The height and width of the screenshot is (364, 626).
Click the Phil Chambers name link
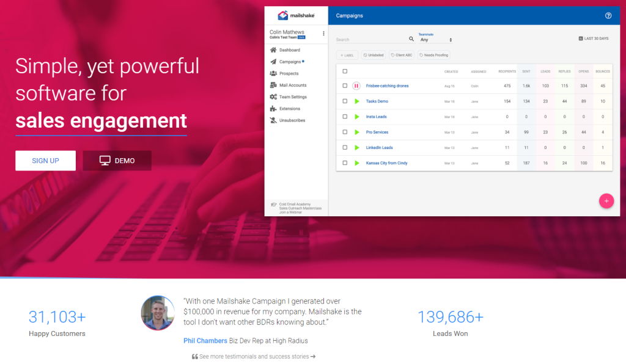205,341
